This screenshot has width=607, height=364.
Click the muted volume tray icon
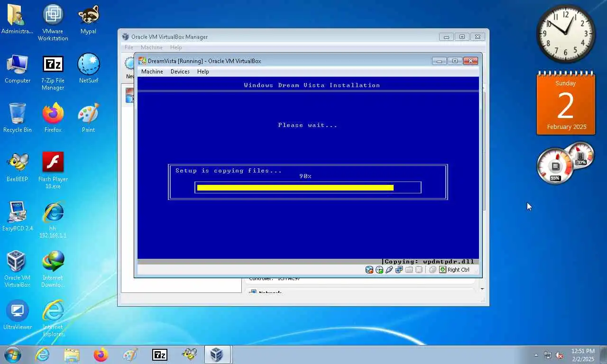coord(559,355)
